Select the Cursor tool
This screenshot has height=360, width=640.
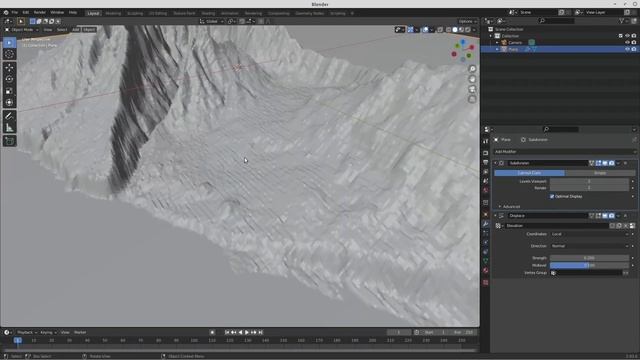click(x=9, y=54)
